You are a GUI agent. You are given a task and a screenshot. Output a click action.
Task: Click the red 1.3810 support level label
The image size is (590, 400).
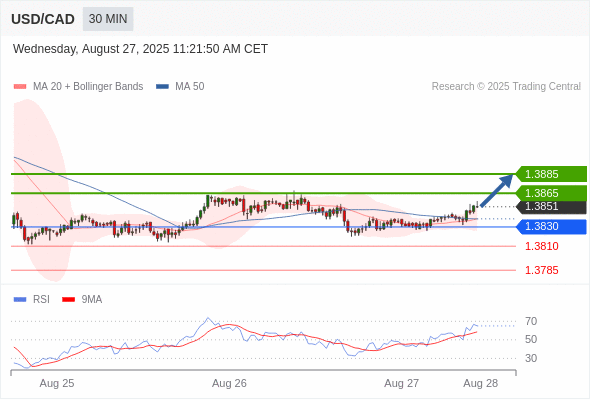(542, 246)
